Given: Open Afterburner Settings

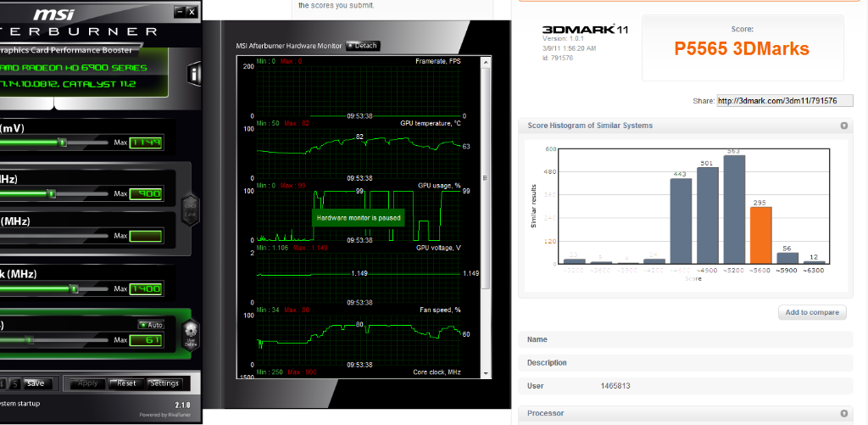Looking at the screenshot, I should click(x=164, y=383).
